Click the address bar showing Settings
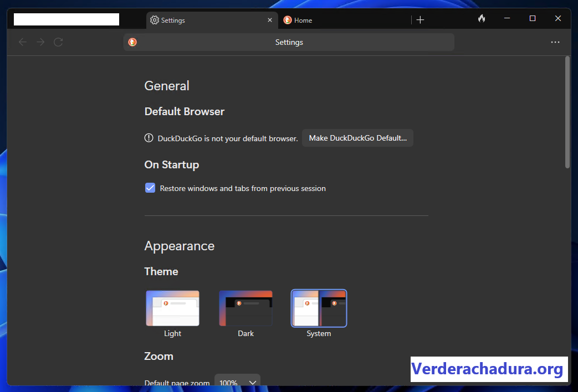The width and height of the screenshot is (578, 392). (289, 42)
